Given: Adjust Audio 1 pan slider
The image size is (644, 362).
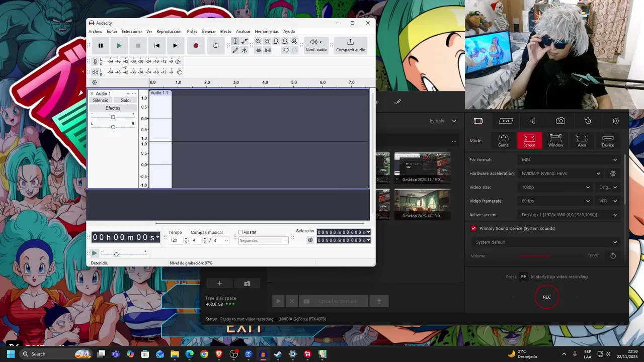Looking at the screenshot, I should click(x=113, y=127).
